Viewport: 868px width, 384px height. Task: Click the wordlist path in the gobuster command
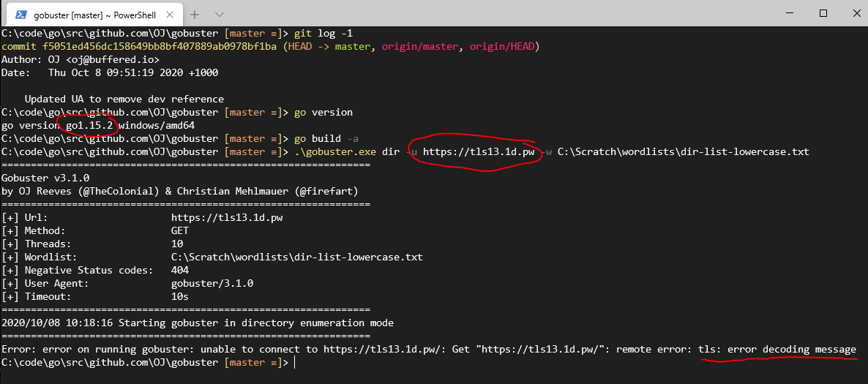click(683, 152)
